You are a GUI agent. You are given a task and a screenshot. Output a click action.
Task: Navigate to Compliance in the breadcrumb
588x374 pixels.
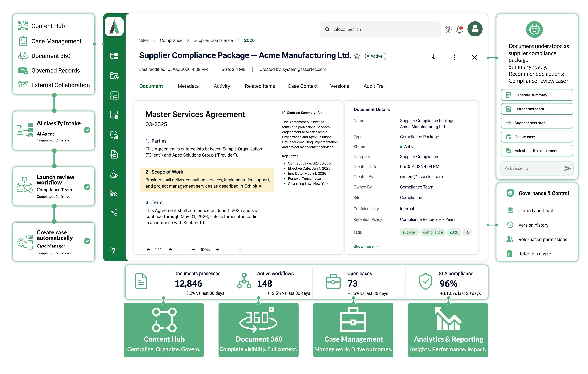click(x=171, y=40)
